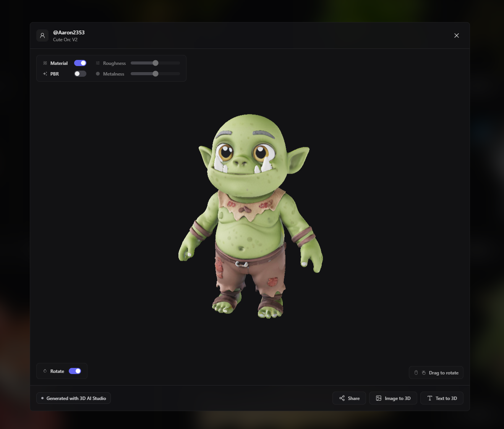Viewport: 504px width, 429px height.
Task: Click the Roughness slider handle
Action: click(x=155, y=63)
